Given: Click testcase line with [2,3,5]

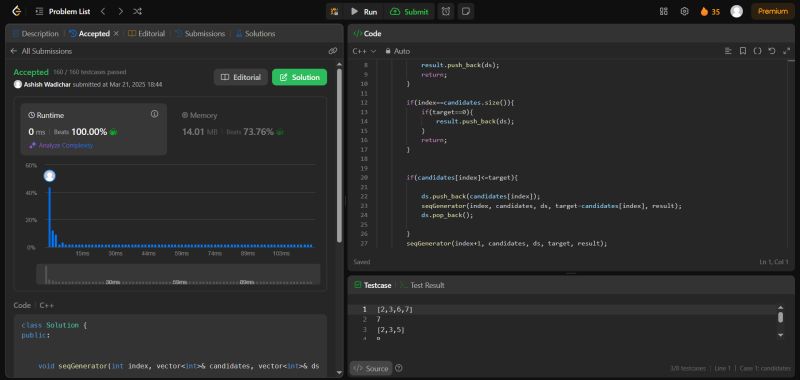Looking at the screenshot, I should click(391, 330).
